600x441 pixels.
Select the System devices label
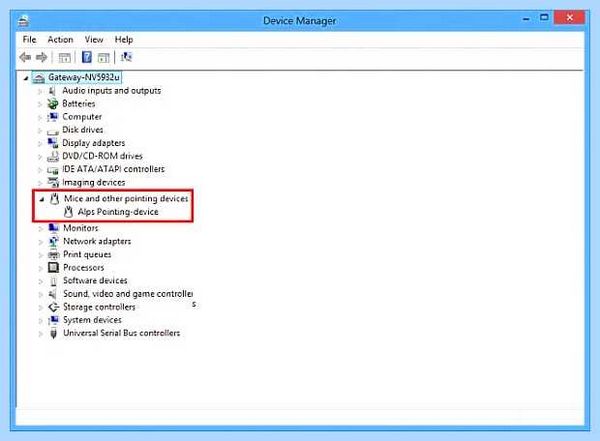click(x=92, y=320)
